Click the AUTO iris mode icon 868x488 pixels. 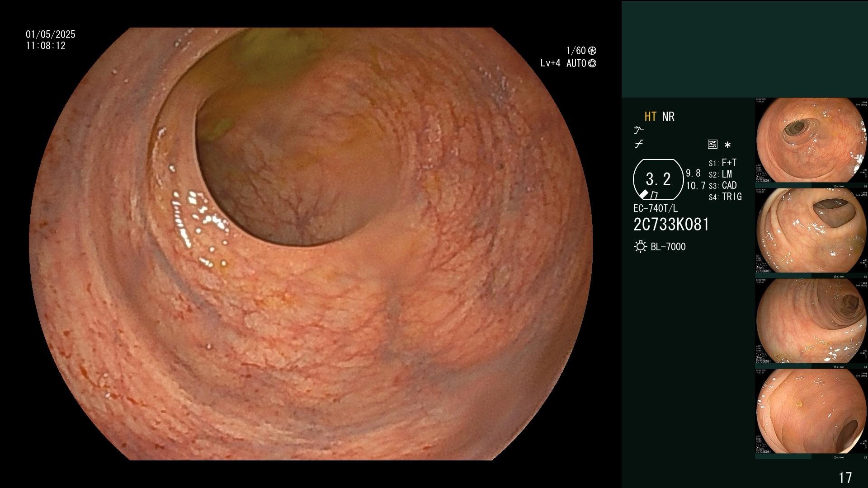click(x=592, y=63)
